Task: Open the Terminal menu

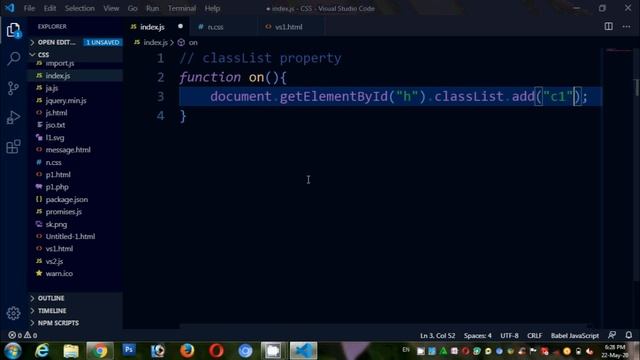Action: click(x=182, y=8)
